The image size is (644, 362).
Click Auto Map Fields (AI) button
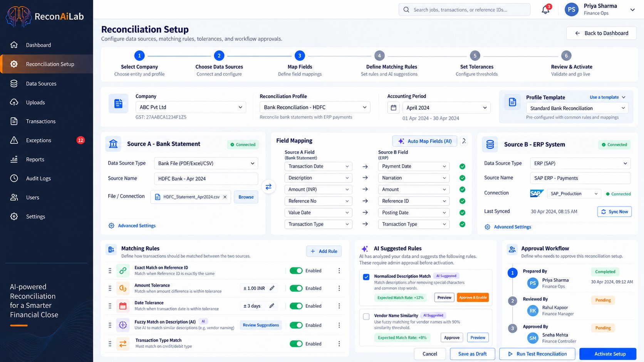click(425, 141)
